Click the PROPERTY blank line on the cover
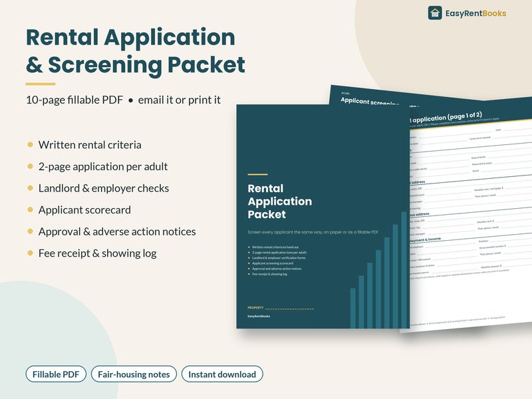Screen dimensions: 532x399 point(289,309)
